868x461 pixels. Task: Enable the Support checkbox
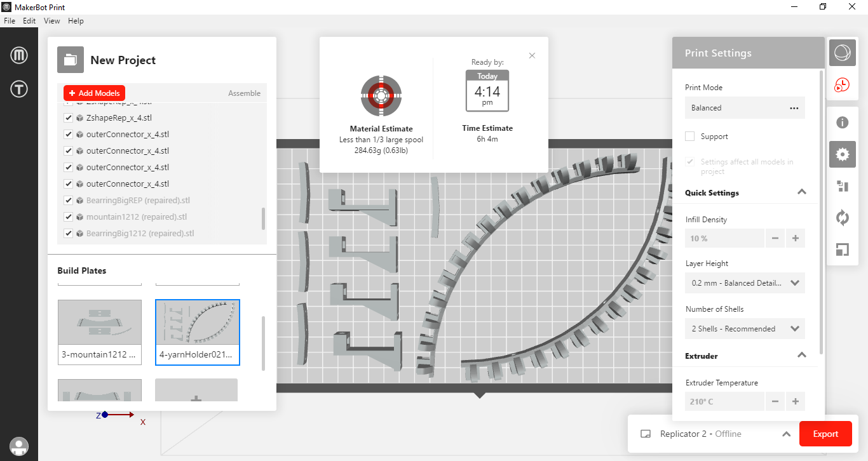[689, 137]
